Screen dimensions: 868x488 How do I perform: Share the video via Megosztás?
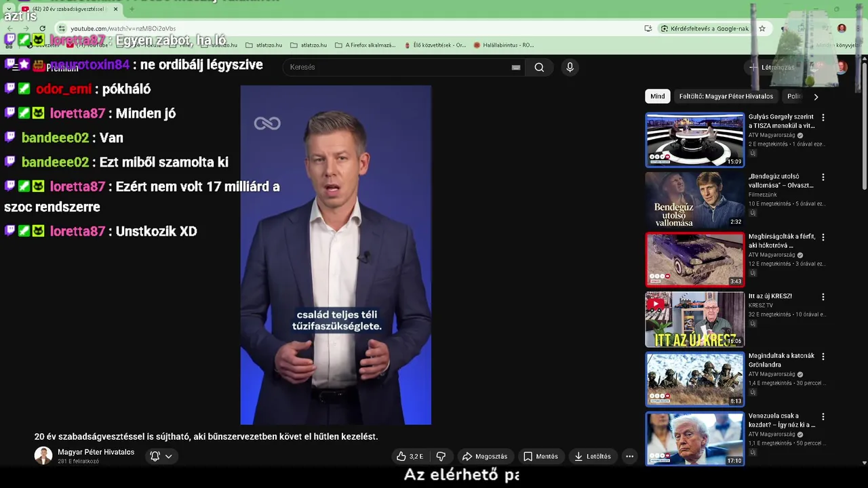pyautogui.click(x=485, y=456)
